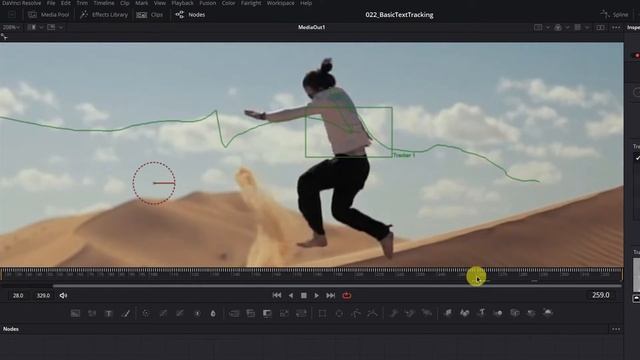The image size is (640, 360).
Task: Open the Fusion menu
Action: [208, 3]
